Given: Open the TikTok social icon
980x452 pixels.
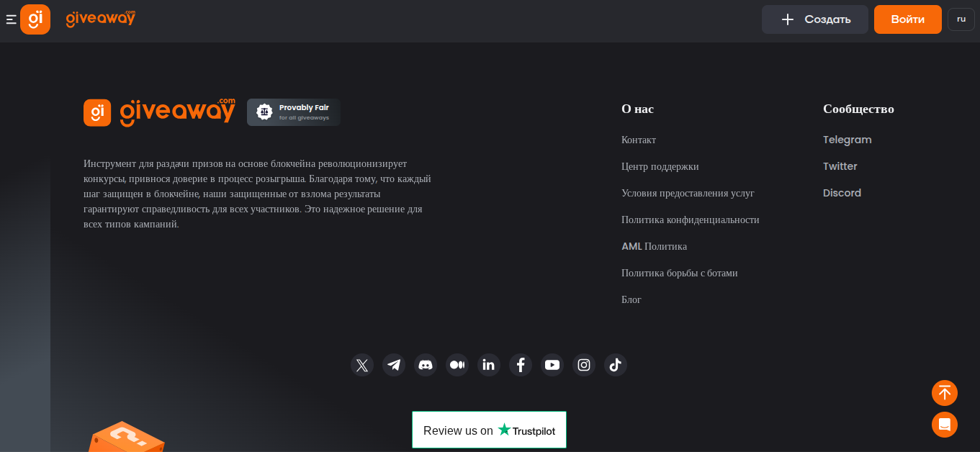Looking at the screenshot, I should click(x=616, y=365).
